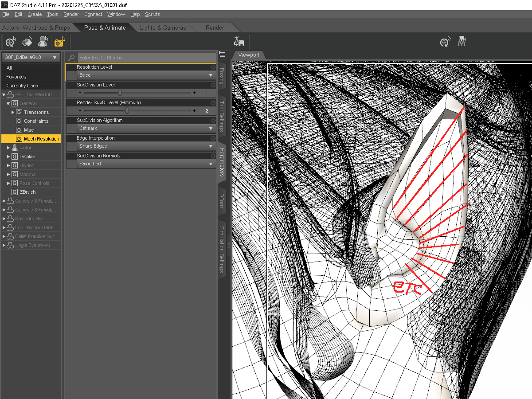Open Resolution Level property gear settings
This screenshot has height=399, width=532.
213,67
